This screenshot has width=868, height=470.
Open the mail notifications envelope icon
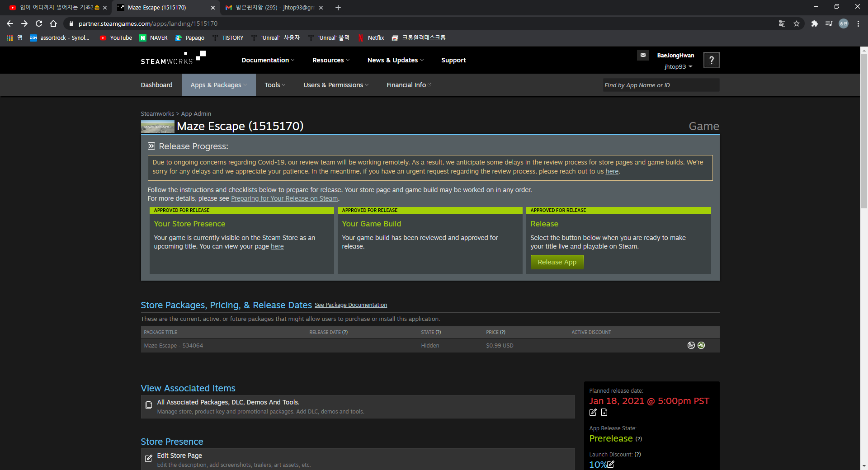click(x=643, y=55)
